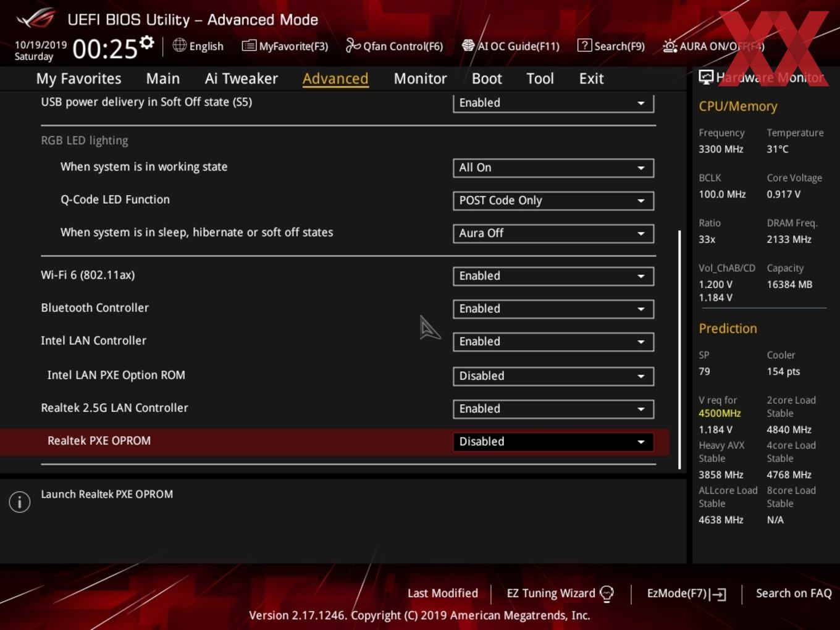The width and height of the screenshot is (840, 630).
Task: Open Realtek 2.5G LAN Controller dropdown
Action: [x=553, y=408]
